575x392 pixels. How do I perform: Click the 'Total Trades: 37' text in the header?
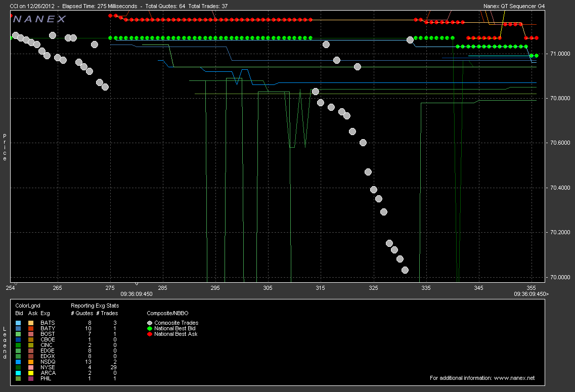[x=208, y=6]
